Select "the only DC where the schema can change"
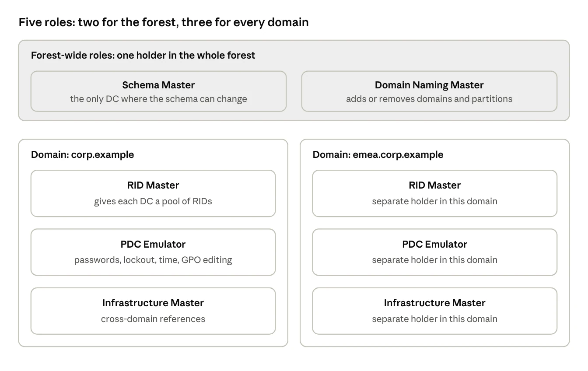The width and height of the screenshot is (588, 371). (x=158, y=99)
